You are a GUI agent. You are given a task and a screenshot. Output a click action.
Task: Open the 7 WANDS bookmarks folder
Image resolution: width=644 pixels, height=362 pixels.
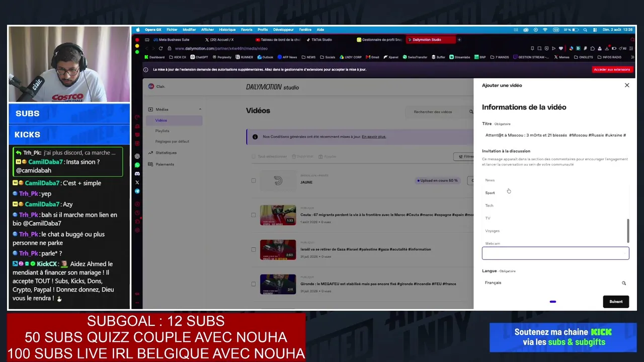[500, 57]
